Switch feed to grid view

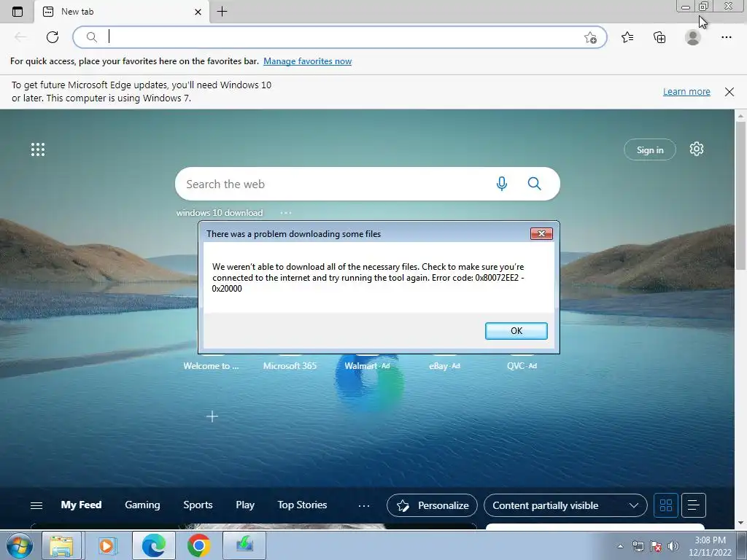coord(666,505)
